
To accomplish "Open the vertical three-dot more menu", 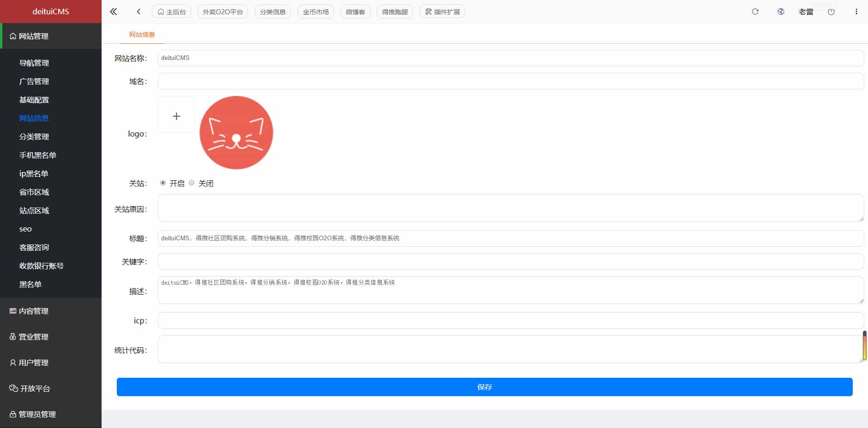I will click(x=856, y=12).
